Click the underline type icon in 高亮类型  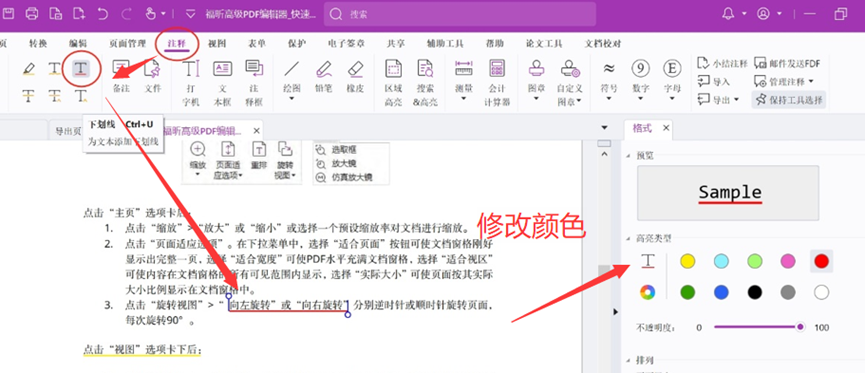coord(648,260)
